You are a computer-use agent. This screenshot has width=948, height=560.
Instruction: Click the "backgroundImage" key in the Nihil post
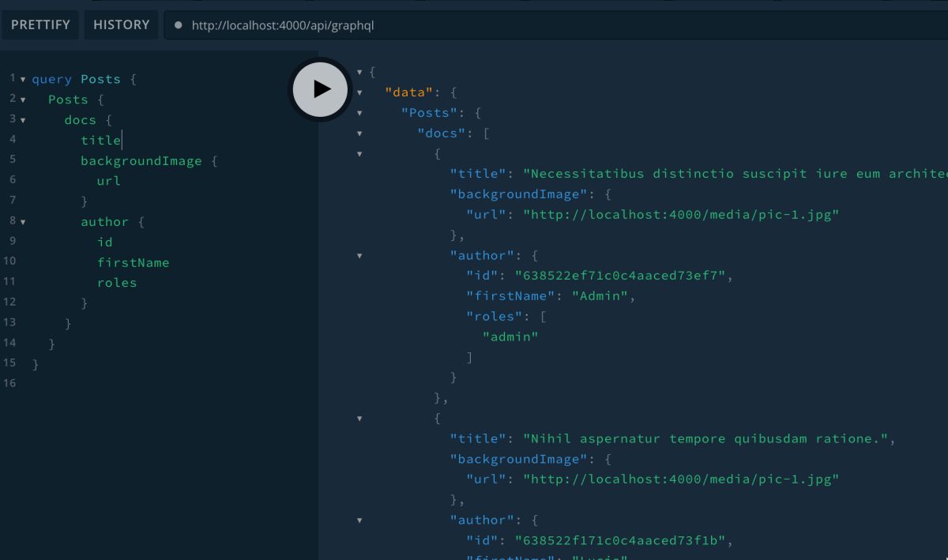518,459
